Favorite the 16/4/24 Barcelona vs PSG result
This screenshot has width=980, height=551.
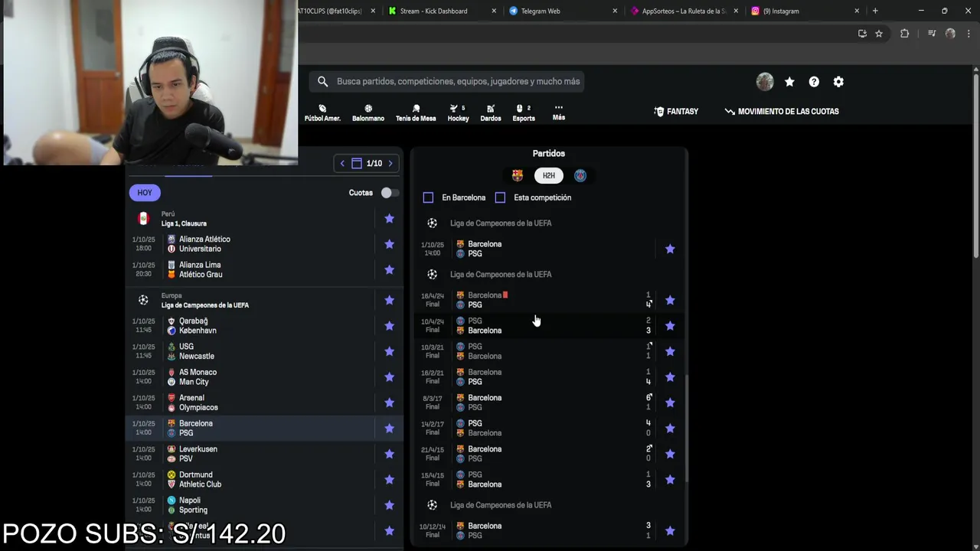670,300
